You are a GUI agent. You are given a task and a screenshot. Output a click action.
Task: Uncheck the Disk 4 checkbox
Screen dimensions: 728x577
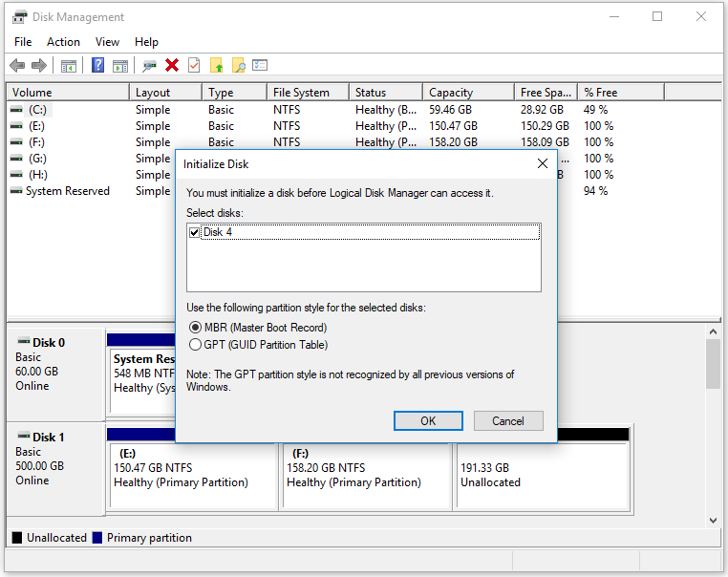(195, 232)
